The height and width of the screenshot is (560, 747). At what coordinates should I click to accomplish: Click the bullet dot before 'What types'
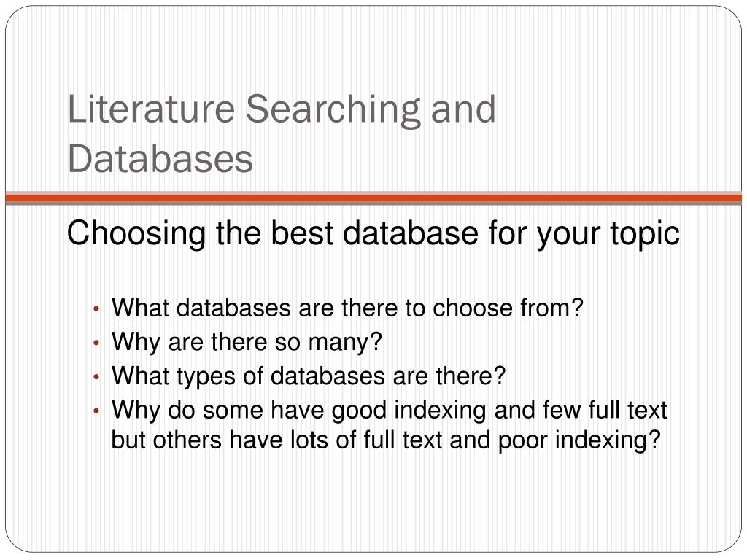pos(96,377)
